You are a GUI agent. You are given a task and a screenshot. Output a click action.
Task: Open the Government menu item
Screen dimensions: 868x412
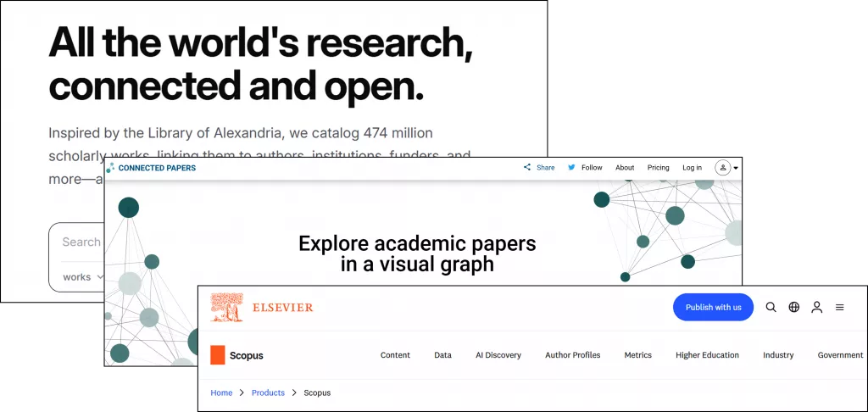pos(840,355)
